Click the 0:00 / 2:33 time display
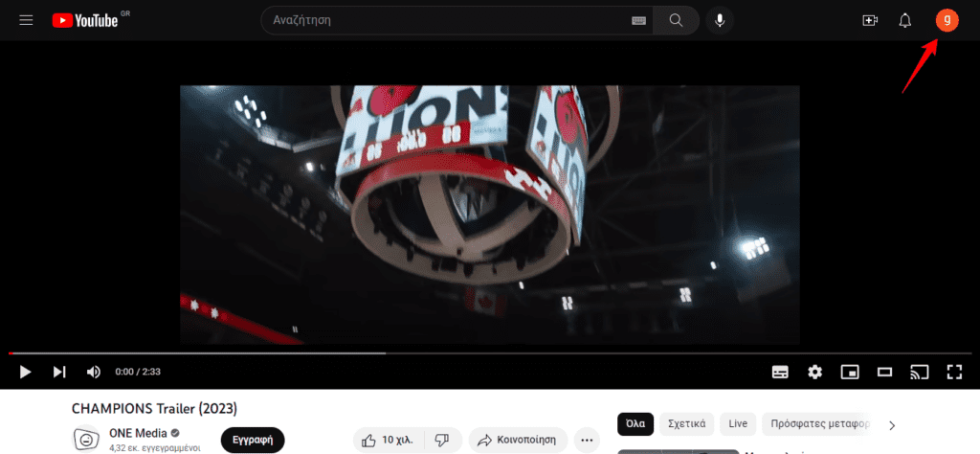The width and height of the screenshot is (980, 454). click(138, 372)
